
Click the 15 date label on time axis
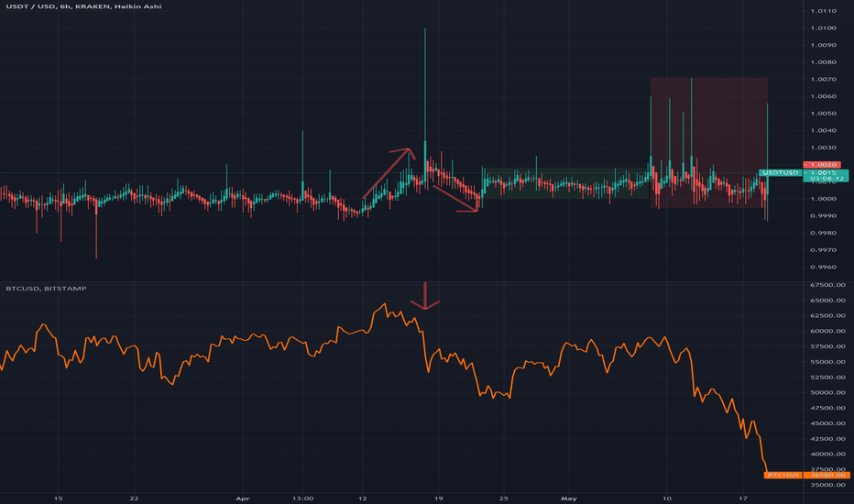click(59, 499)
